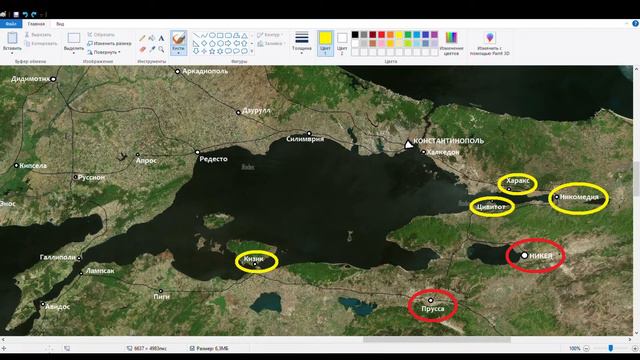Viewport: 640px width, 360px height.
Task: Pick the pink color swatch in second row
Action: [x=381, y=43]
